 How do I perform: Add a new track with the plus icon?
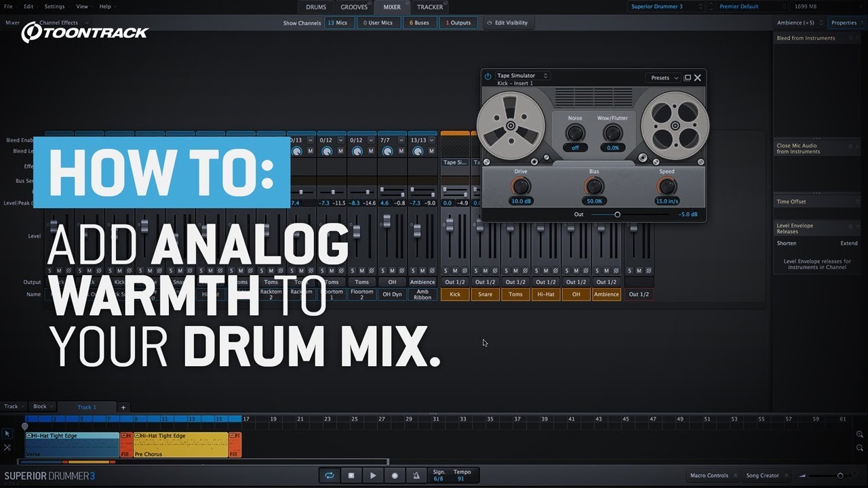[123, 407]
